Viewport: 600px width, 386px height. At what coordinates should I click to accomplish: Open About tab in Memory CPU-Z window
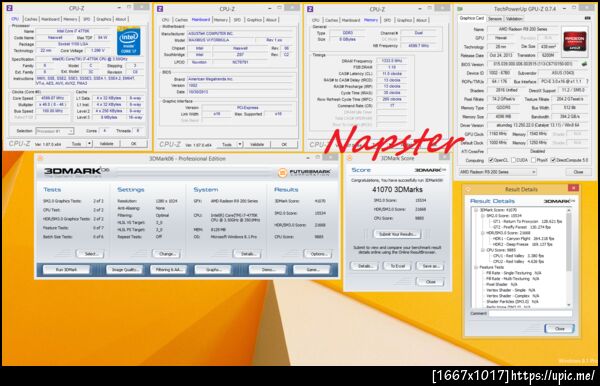point(421,20)
